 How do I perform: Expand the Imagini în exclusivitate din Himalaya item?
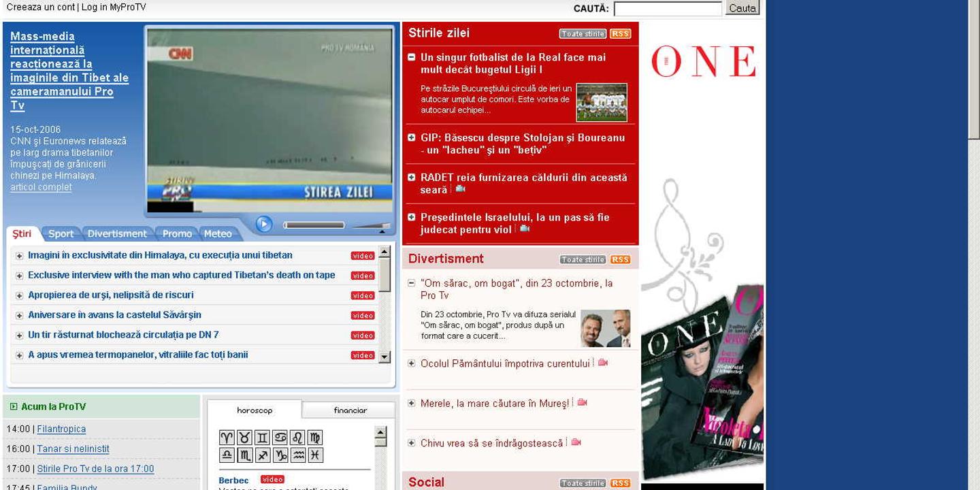coord(19,256)
